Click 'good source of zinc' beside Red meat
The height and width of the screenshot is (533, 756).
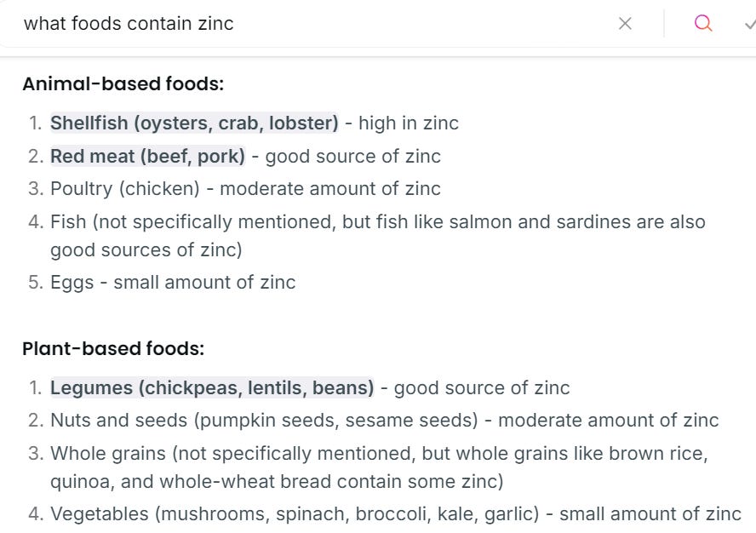[x=352, y=157]
